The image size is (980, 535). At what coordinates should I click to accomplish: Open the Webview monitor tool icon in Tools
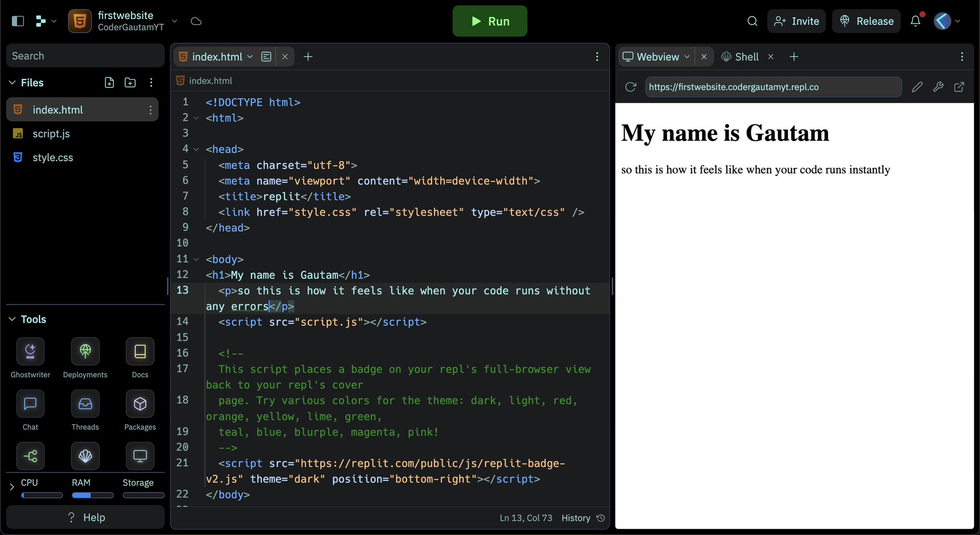(x=140, y=456)
